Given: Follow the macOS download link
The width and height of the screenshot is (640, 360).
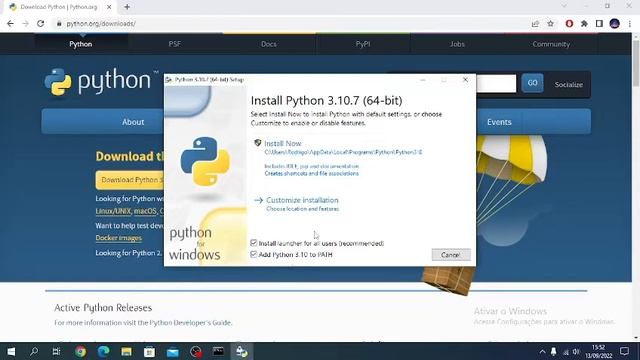Looking at the screenshot, I should [x=145, y=211].
